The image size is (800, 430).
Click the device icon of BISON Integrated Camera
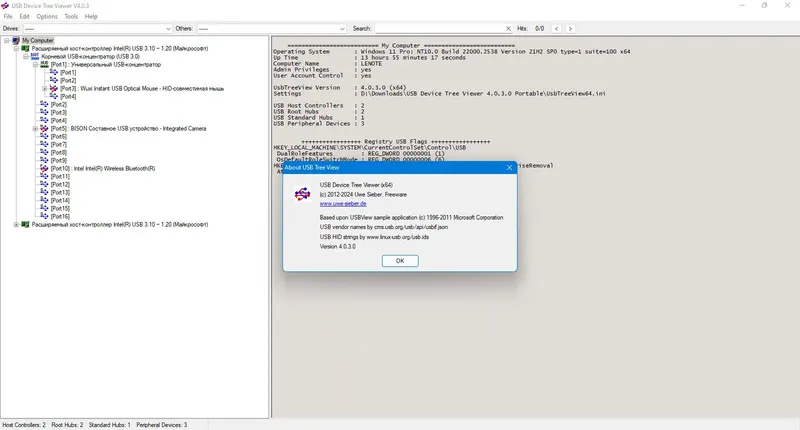[x=44, y=129]
